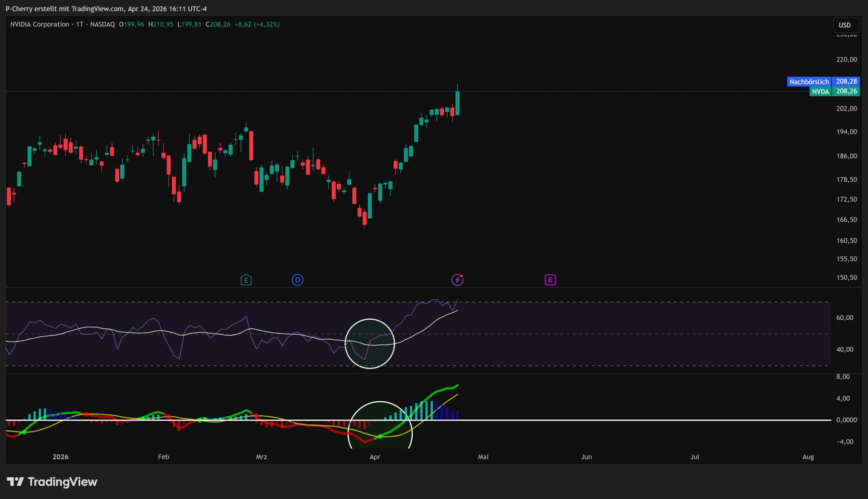Click the blue dividend D icon

(x=297, y=280)
